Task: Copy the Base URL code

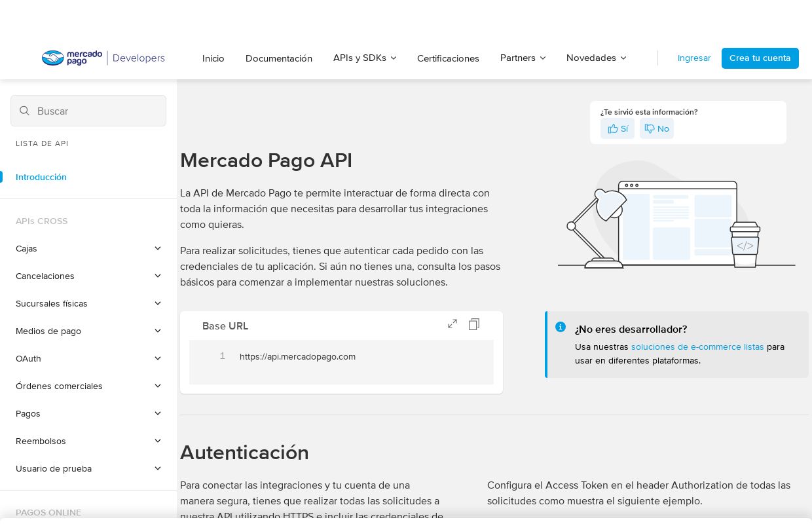Action: point(474,324)
